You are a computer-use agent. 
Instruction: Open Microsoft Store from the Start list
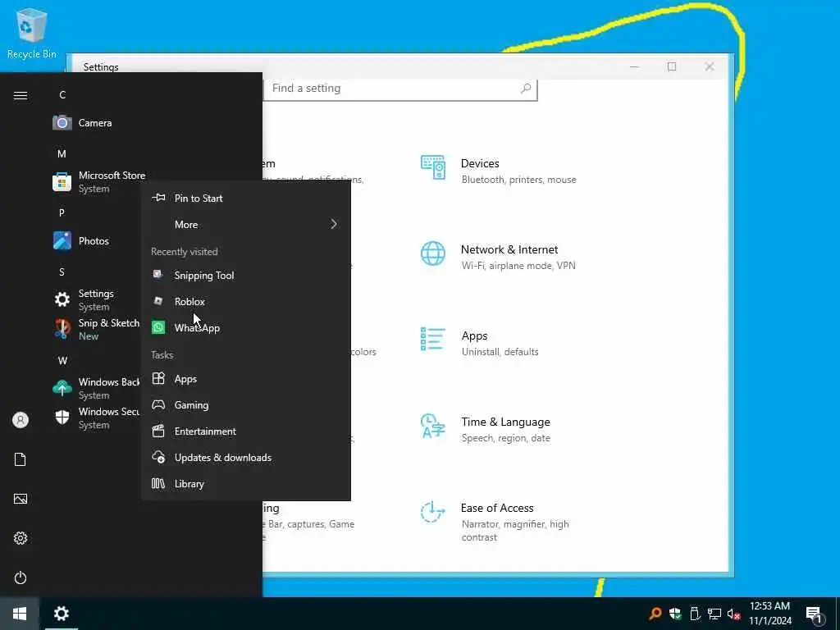click(98, 181)
